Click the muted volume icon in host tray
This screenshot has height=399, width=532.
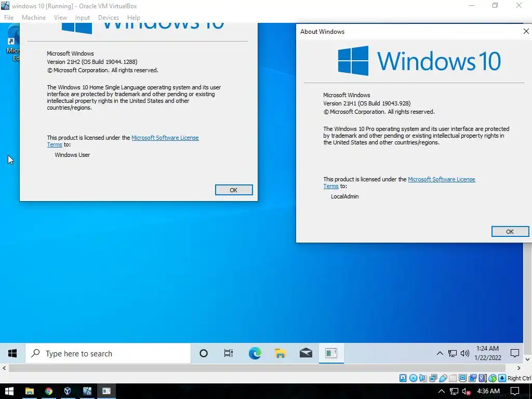tap(466, 391)
